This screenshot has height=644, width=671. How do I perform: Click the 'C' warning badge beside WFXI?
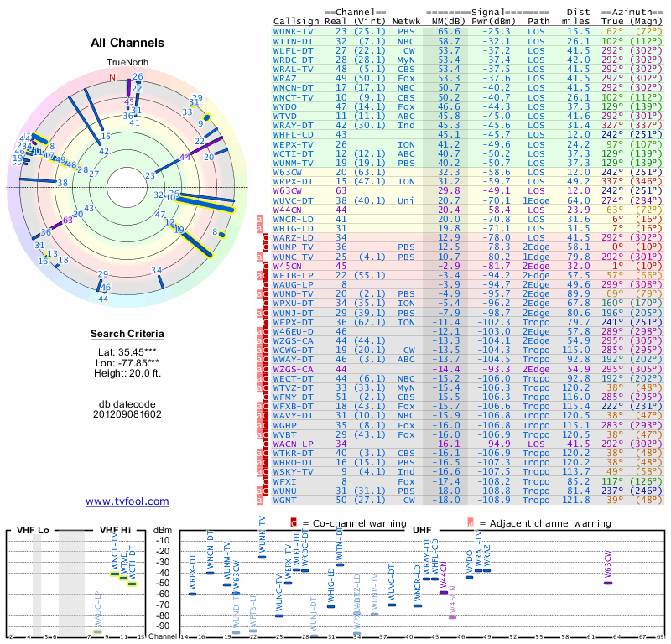click(x=265, y=481)
